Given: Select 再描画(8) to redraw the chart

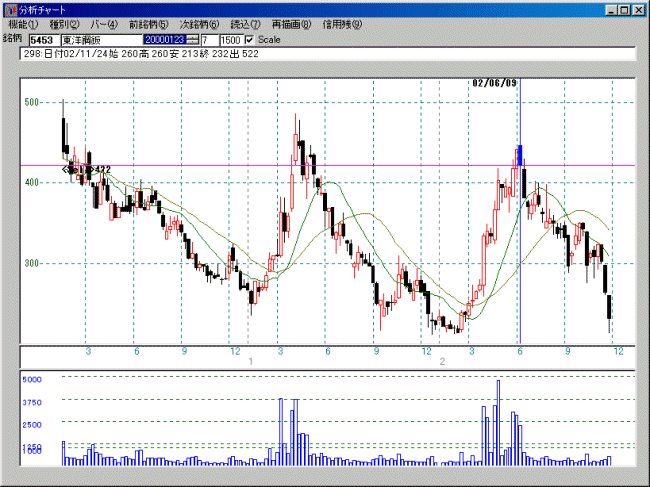Looking at the screenshot, I should point(291,24).
